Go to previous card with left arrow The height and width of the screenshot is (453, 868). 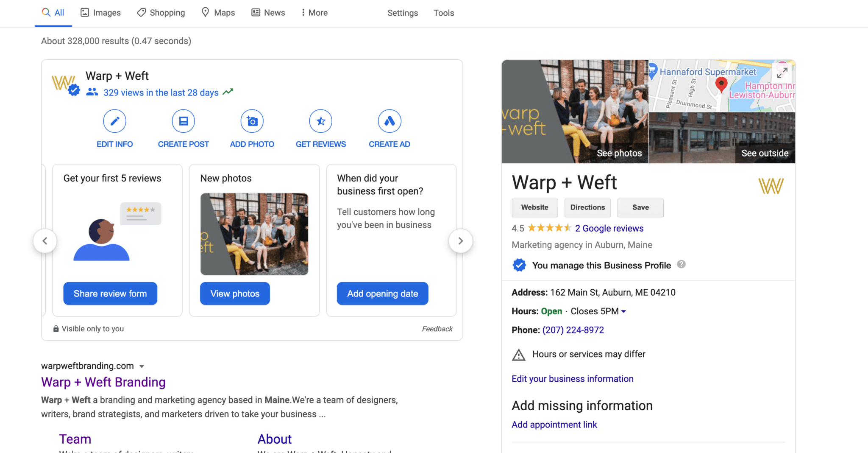coord(45,241)
